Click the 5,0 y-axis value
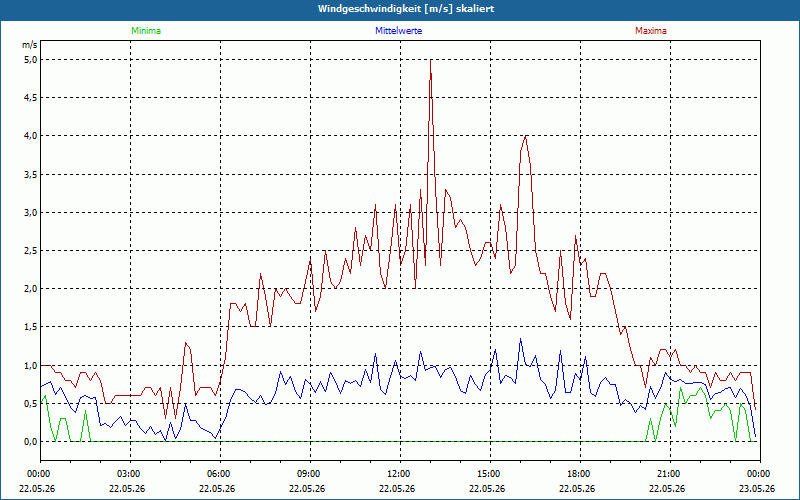800x500 pixels. click(31, 60)
